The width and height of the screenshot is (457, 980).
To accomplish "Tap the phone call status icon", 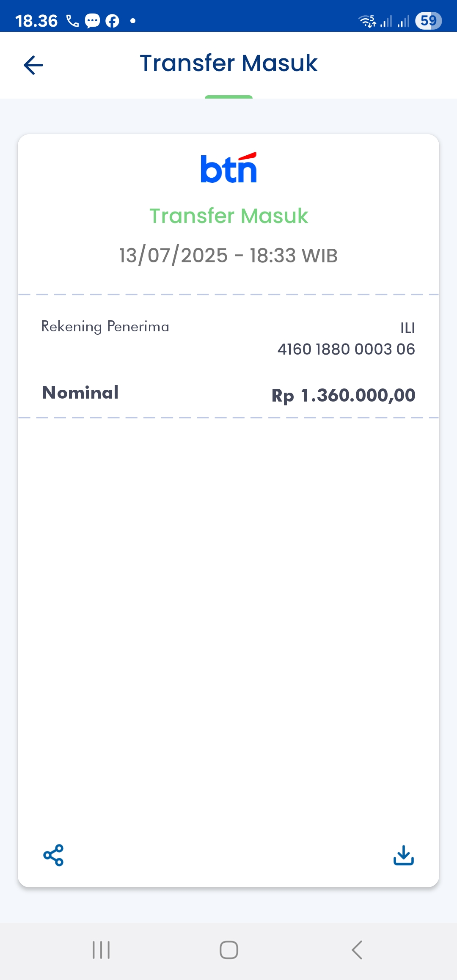I will (72, 21).
